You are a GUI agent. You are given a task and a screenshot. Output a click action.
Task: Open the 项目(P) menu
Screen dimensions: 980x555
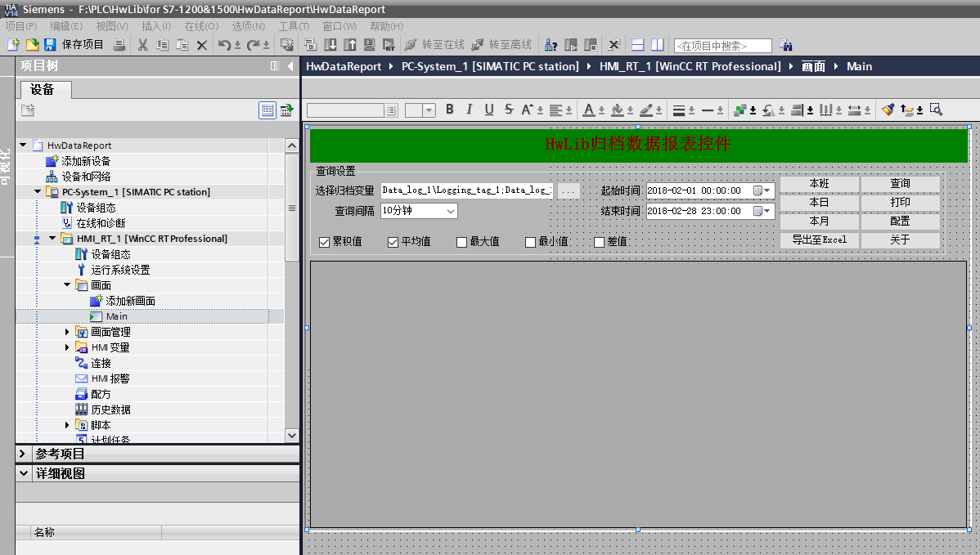click(21, 26)
